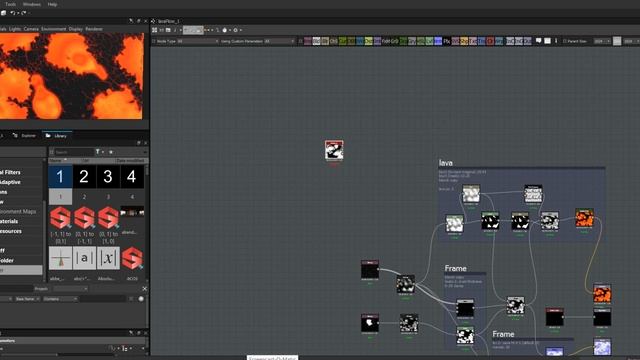Open the Base Name dropdown

click(27, 299)
